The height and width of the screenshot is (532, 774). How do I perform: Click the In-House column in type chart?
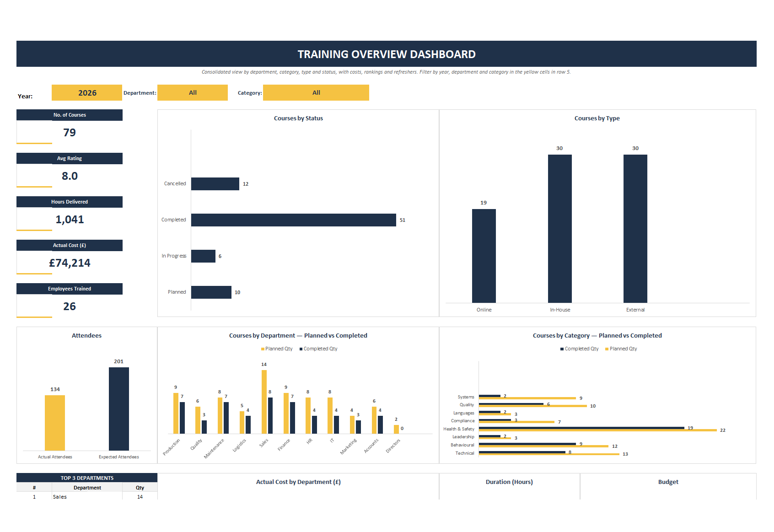click(x=560, y=229)
